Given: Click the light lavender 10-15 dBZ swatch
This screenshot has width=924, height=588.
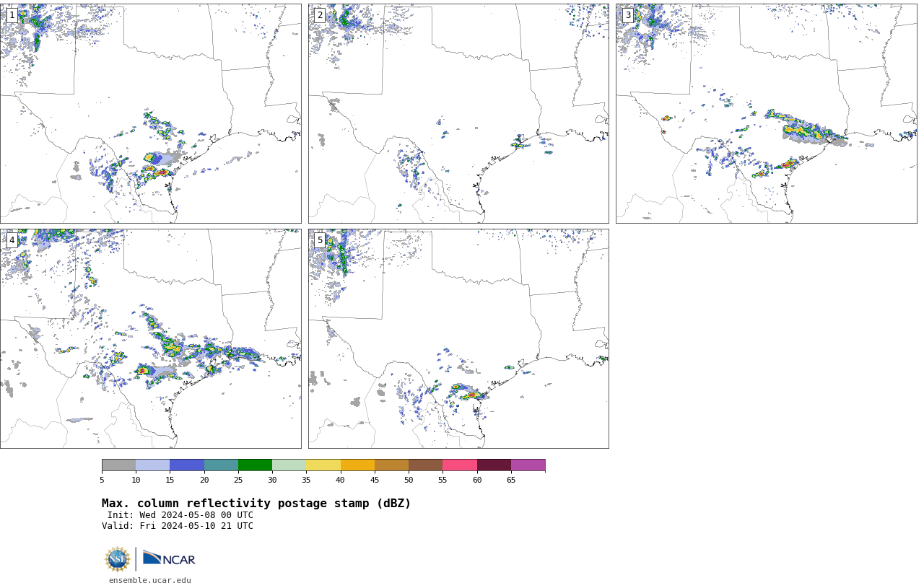Looking at the screenshot, I should 152,465.
